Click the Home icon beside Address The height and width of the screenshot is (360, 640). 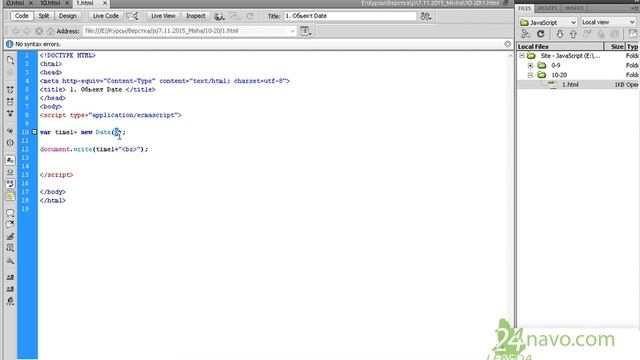click(x=50, y=31)
